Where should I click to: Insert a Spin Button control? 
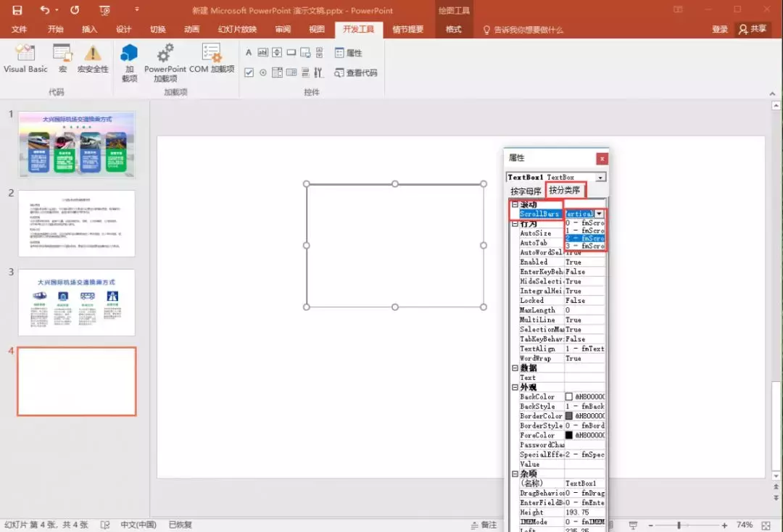277,52
